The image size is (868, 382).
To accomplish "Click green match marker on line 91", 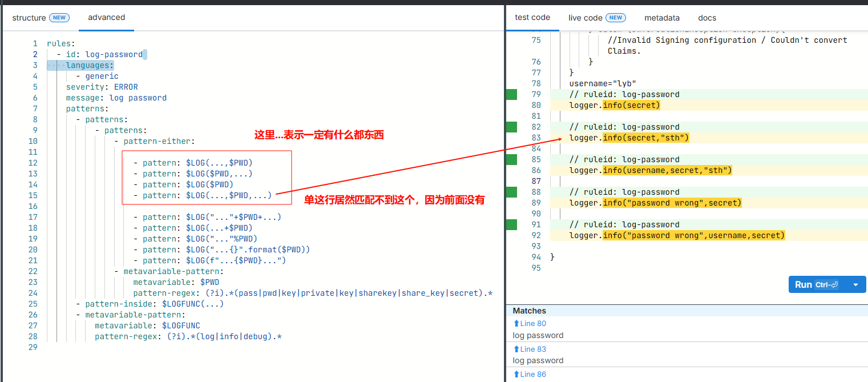I will [x=511, y=224].
